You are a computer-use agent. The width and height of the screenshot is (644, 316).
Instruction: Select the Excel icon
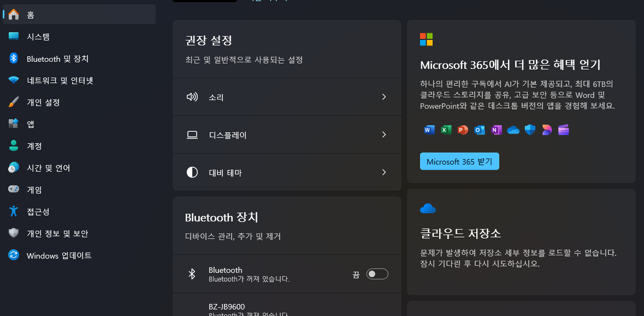[x=446, y=130]
